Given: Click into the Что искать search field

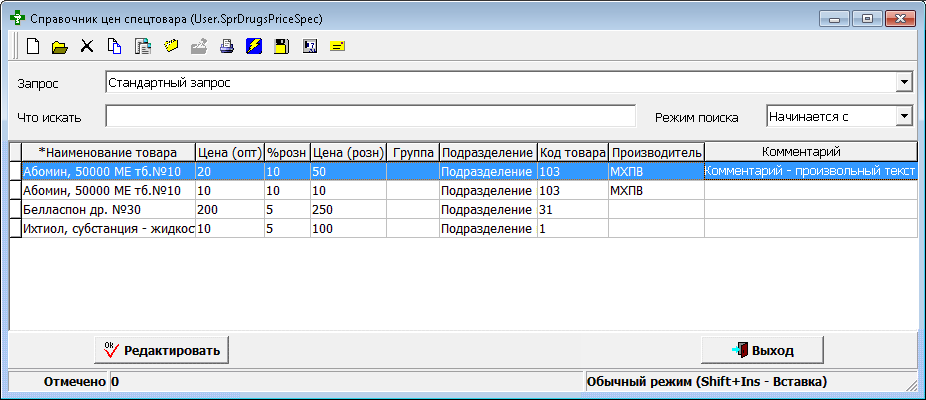Looking at the screenshot, I should click(370, 117).
